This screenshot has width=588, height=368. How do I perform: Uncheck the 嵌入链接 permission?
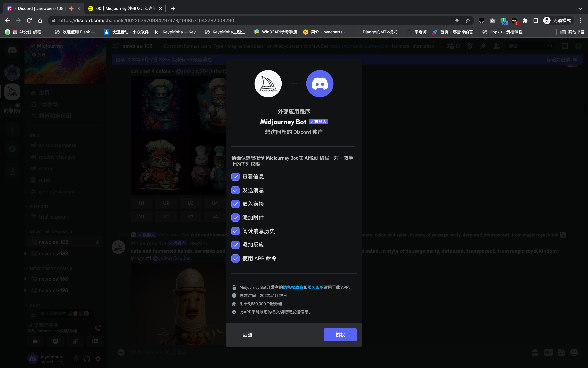(x=235, y=204)
